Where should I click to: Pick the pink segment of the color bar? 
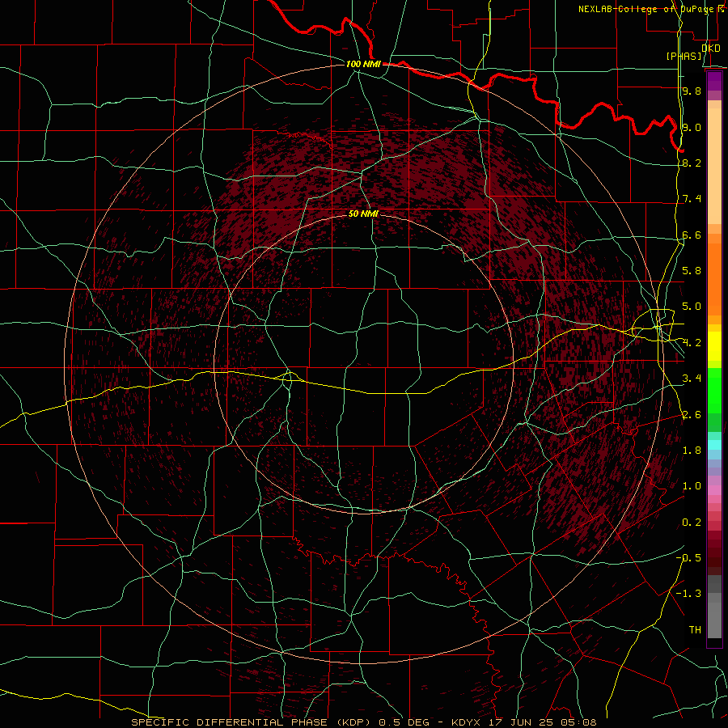pyautogui.click(x=714, y=490)
